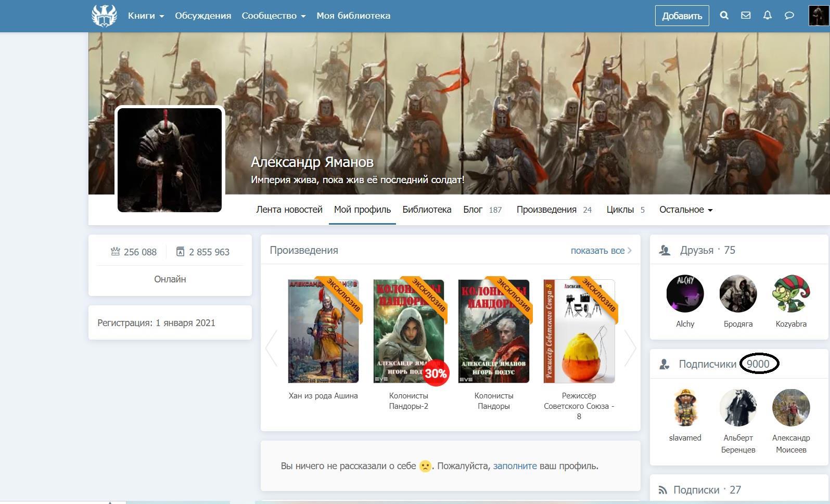Show previous books with left carousel arrow
This screenshot has width=830, height=504.
271,348
